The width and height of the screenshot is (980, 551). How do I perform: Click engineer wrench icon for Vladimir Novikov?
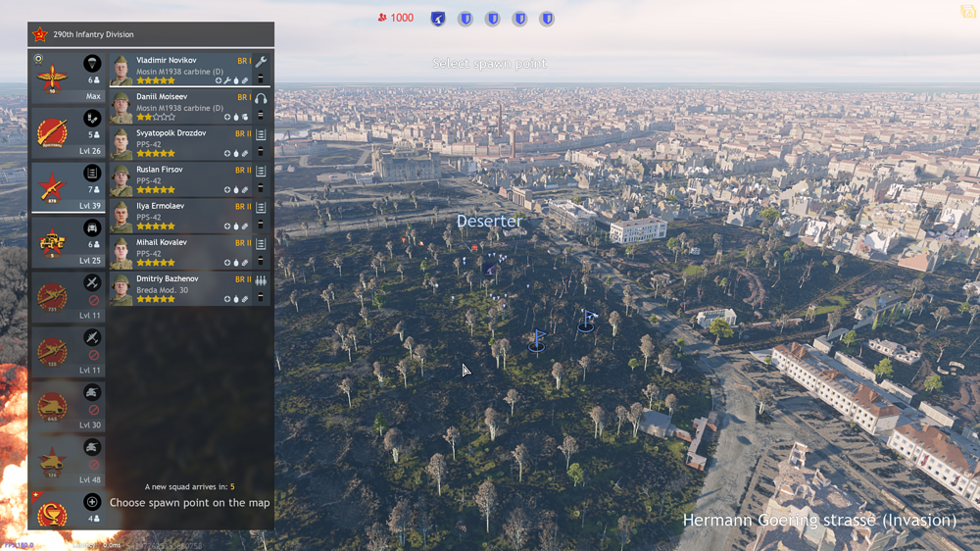pyautogui.click(x=261, y=62)
